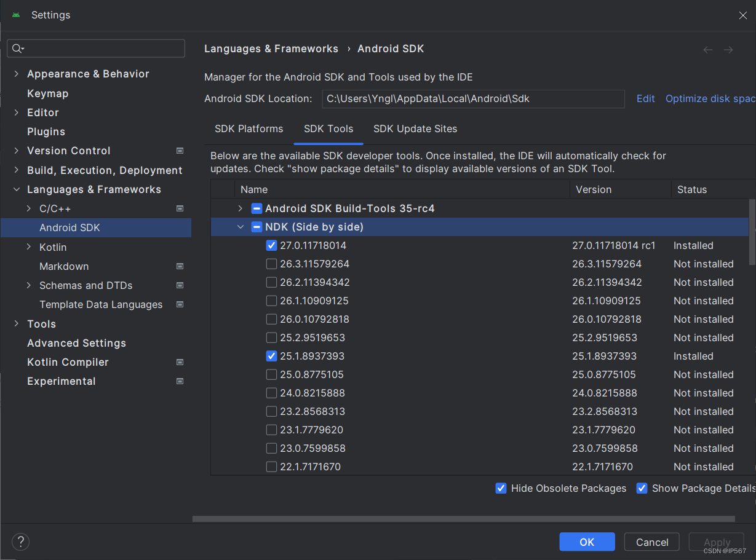Check NDK version 26.0.10792818
756x560 pixels.
tap(271, 319)
